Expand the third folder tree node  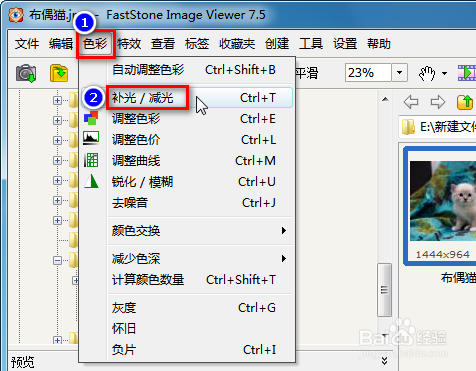coord(57,140)
